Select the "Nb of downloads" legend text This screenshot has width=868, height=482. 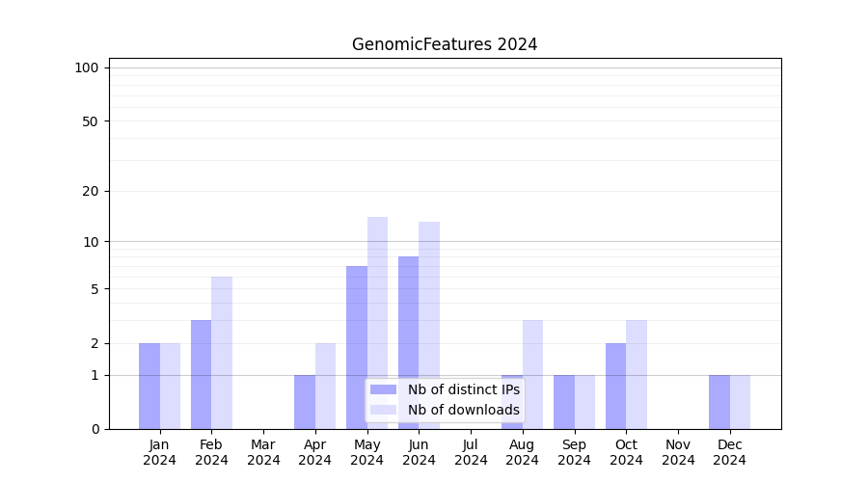463,410
